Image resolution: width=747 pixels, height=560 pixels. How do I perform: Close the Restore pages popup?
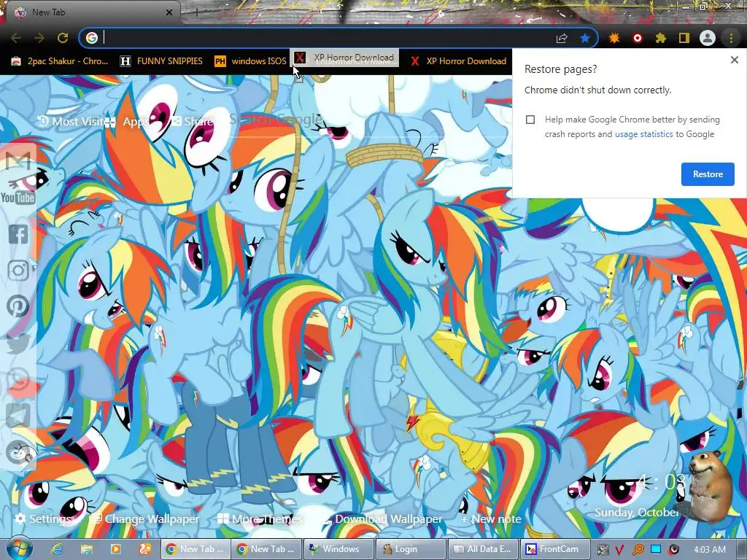pos(734,60)
